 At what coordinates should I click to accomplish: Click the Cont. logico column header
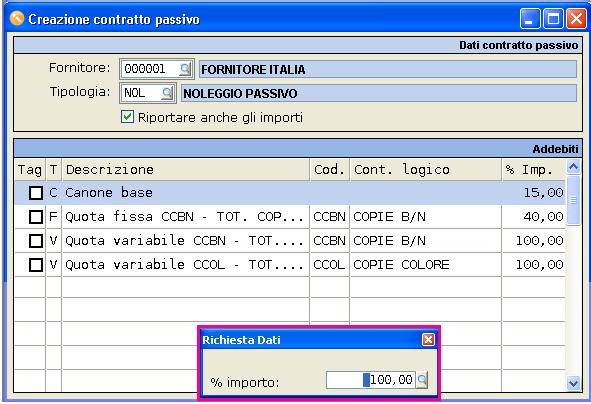pos(426,170)
